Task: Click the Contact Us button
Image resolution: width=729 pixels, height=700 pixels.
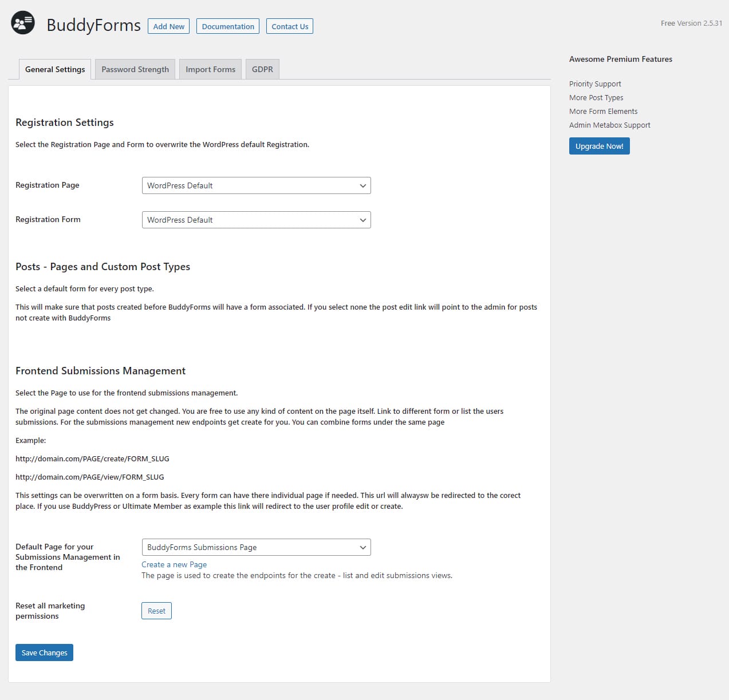Action: click(x=290, y=26)
